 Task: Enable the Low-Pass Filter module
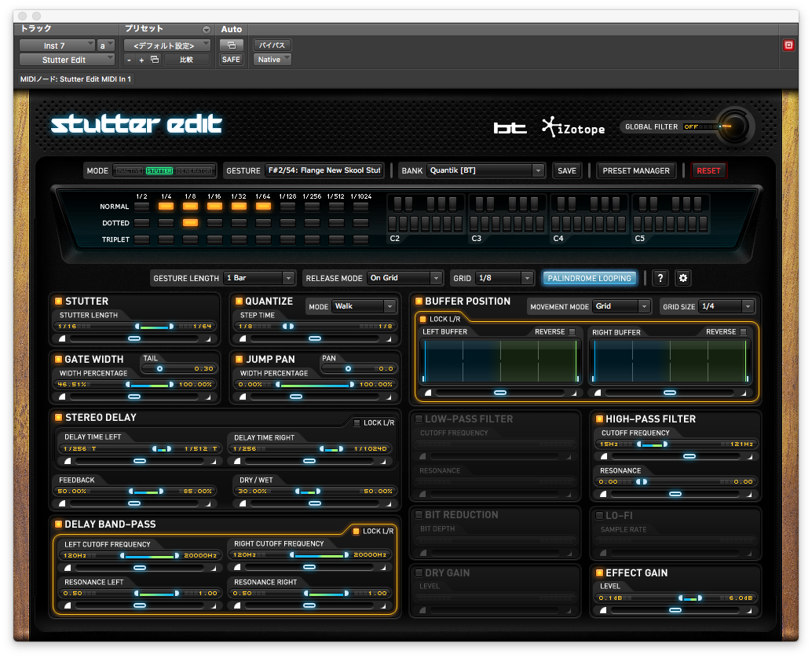419,419
